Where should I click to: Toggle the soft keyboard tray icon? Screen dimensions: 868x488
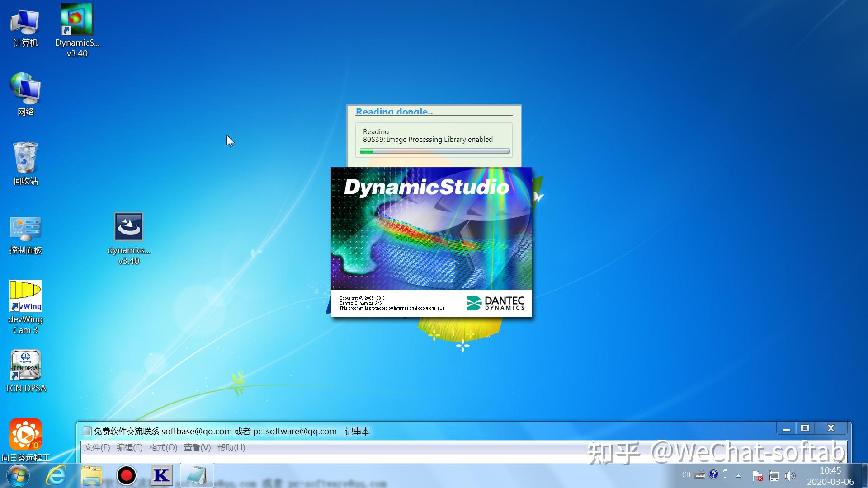700,475
